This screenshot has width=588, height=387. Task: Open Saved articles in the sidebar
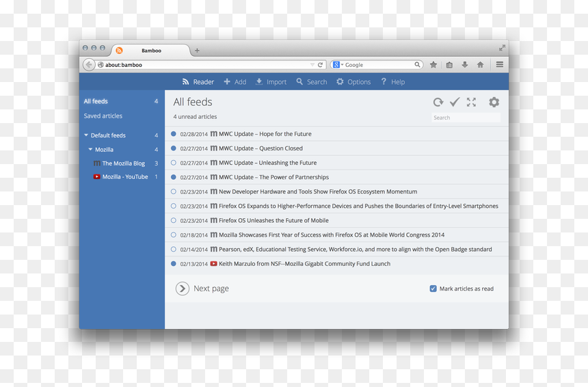(103, 116)
